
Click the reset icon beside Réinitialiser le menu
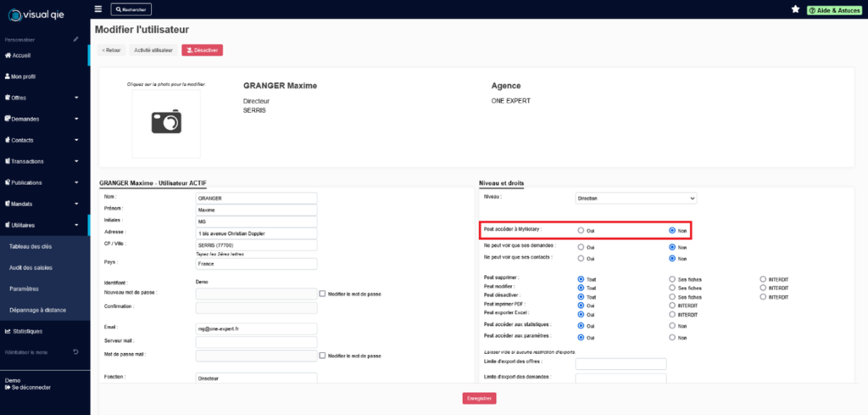[x=75, y=351]
